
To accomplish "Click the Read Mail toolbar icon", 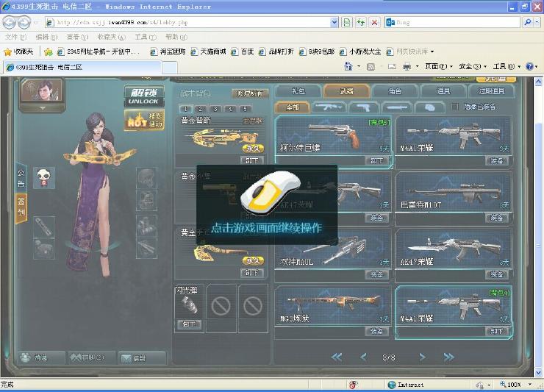I will pos(392,66).
